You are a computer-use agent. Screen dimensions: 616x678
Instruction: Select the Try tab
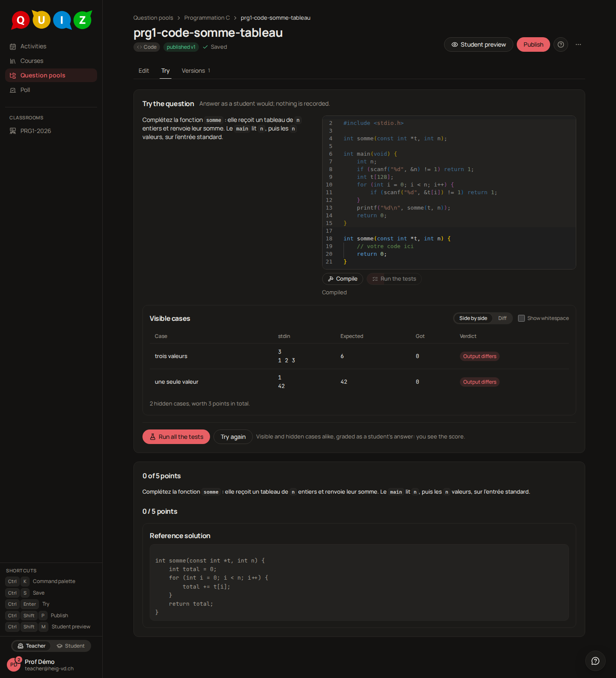pos(166,71)
